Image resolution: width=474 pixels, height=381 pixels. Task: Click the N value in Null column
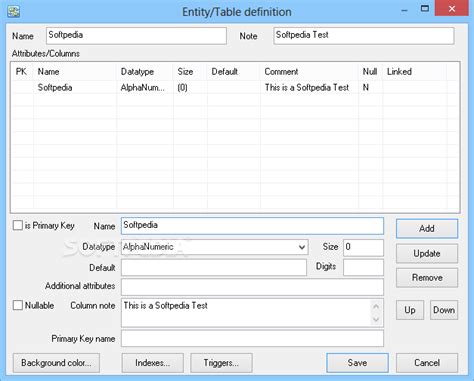point(366,87)
